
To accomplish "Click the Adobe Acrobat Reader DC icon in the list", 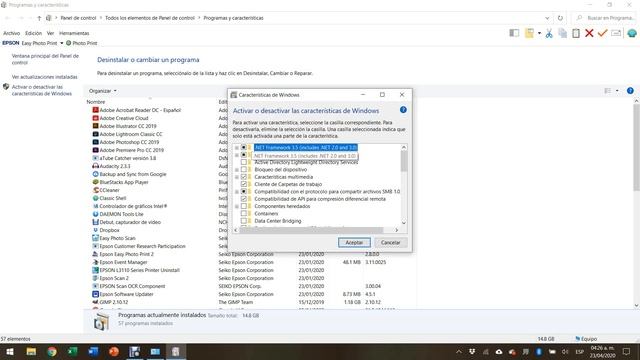I will [96, 110].
